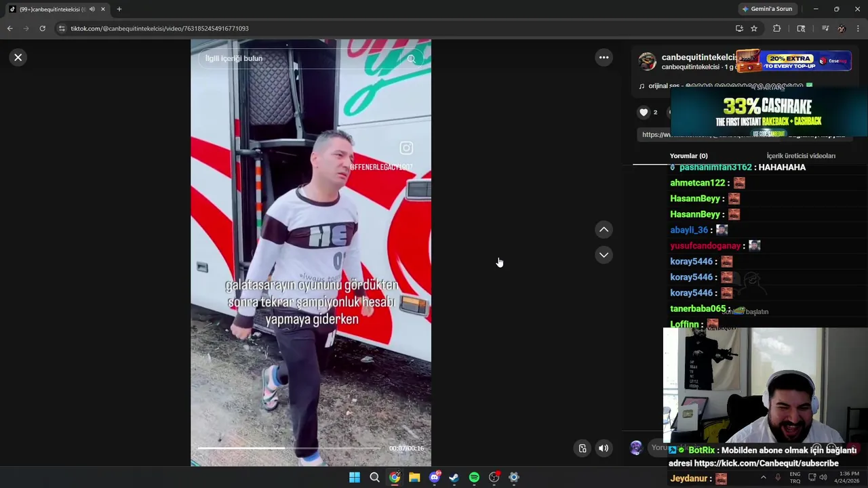Switch the ENG TRQ input language
Screen dimensions: 868x488
[795, 477]
